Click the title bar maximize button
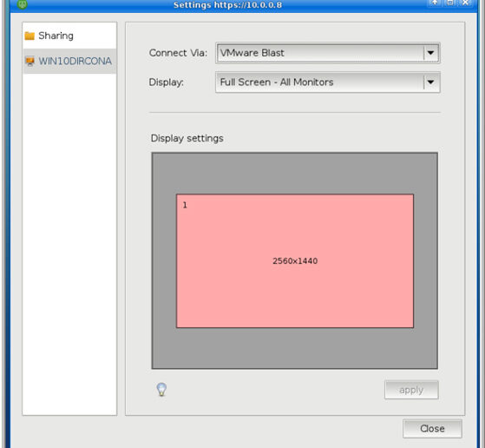This screenshot has width=485, height=448. pyautogui.click(x=450, y=3)
